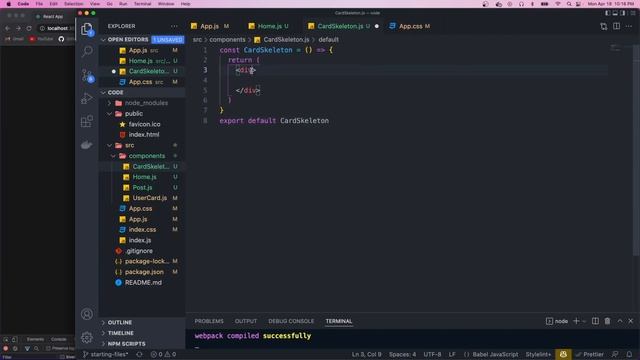This screenshot has height=360, width=640.
Task: Switch to the App.css editor tab
Action: [410, 26]
